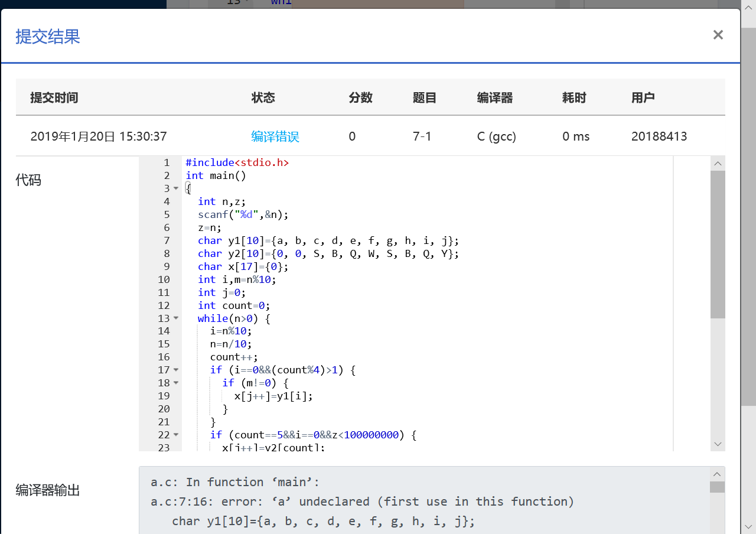Click line number 1 in code gutter

166,162
